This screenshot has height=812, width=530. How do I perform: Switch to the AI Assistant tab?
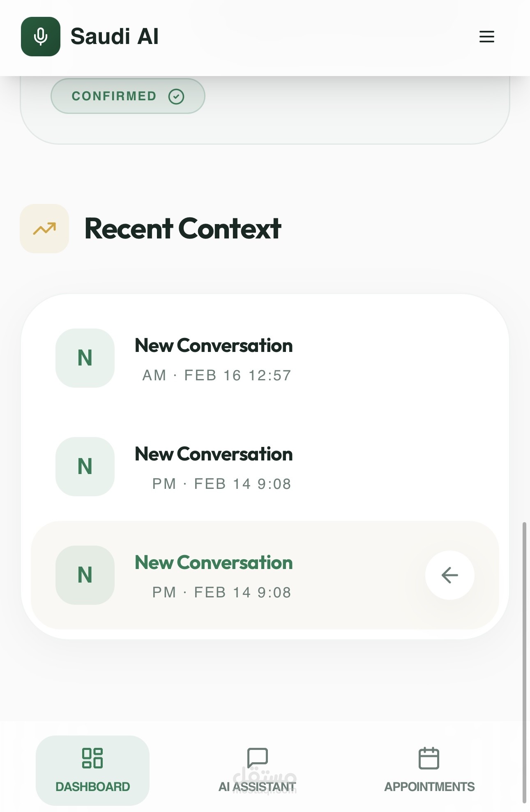[x=257, y=786]
